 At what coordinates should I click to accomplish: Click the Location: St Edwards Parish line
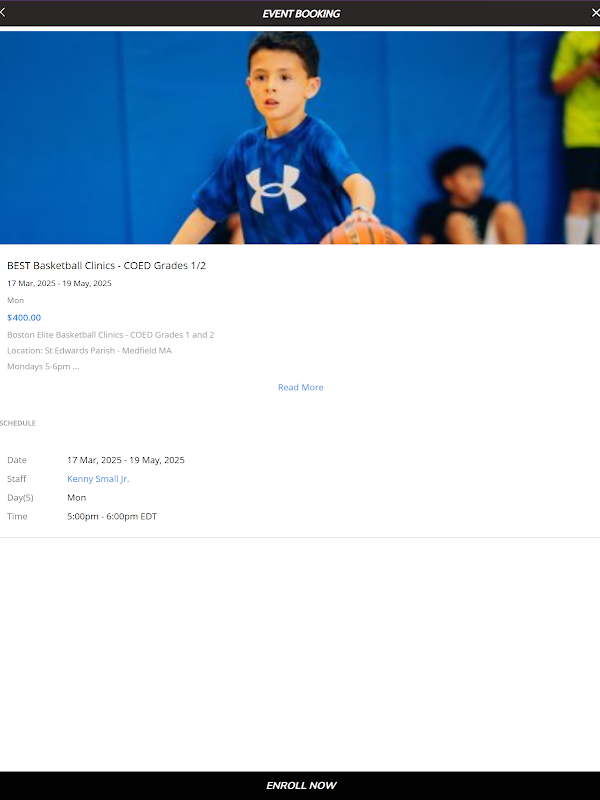tap(89, 351)
